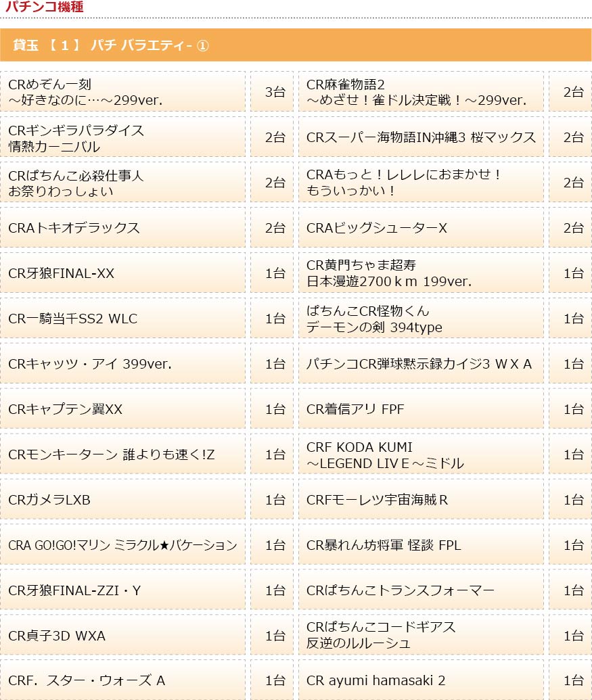Click the CRめぞん一刻 299ver. machine entry
Image resolution: width=592 pixels, height=700 pixels.
click(x=122, y=91)
